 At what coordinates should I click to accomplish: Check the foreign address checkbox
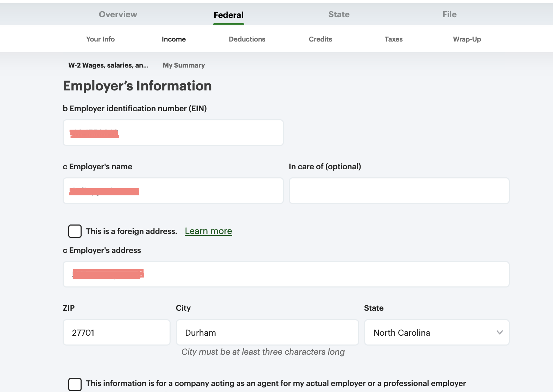[x=75, y=231]
